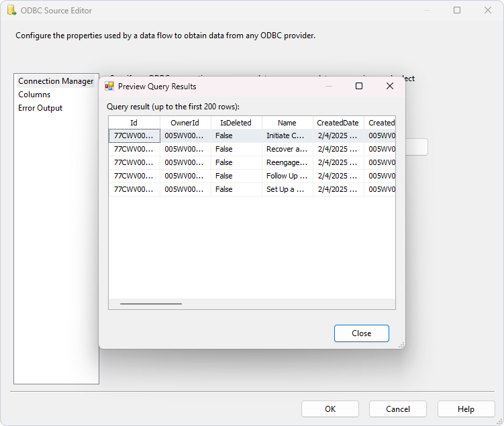Maximize the Preview Query Results dialog
Viewport: 504px width, 426px height.
[x=359, y=86]
